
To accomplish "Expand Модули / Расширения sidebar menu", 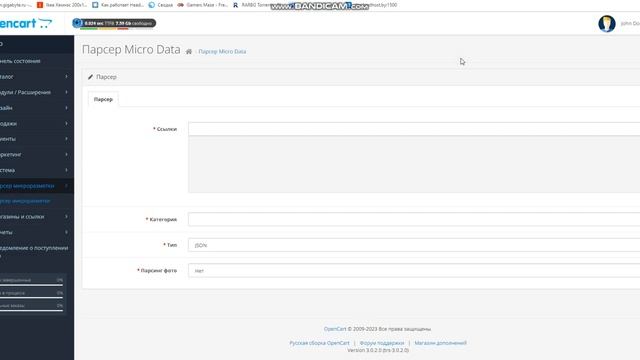I will point(37,92).
